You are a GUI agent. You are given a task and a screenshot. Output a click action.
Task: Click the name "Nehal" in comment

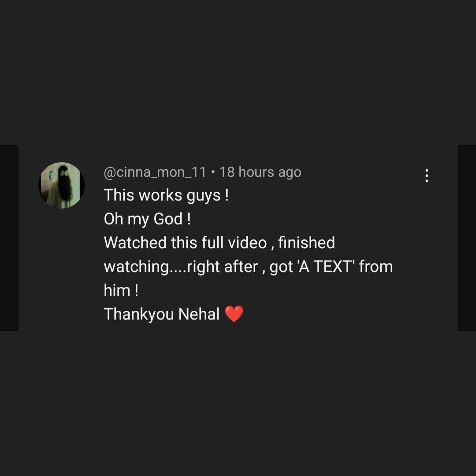pos(199,314)
